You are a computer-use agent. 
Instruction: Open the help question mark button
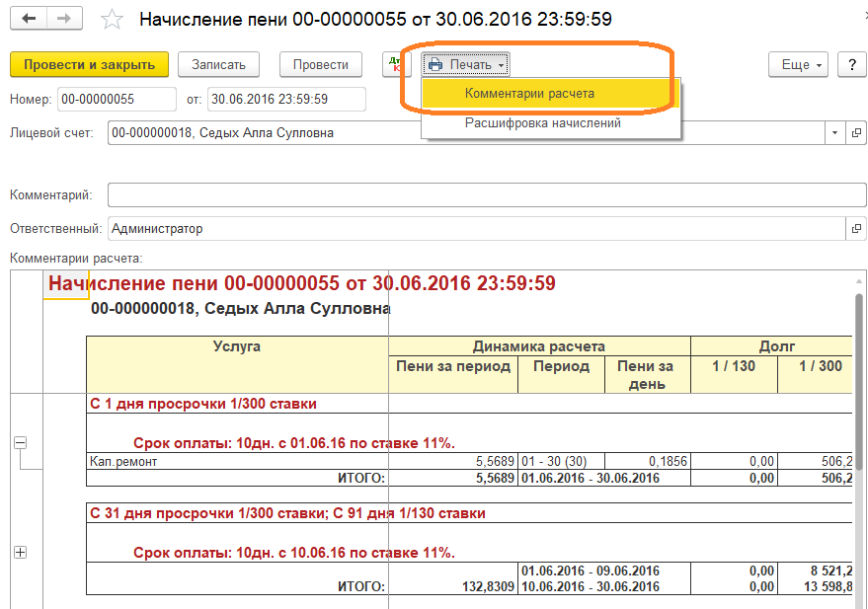coord(852,65)
